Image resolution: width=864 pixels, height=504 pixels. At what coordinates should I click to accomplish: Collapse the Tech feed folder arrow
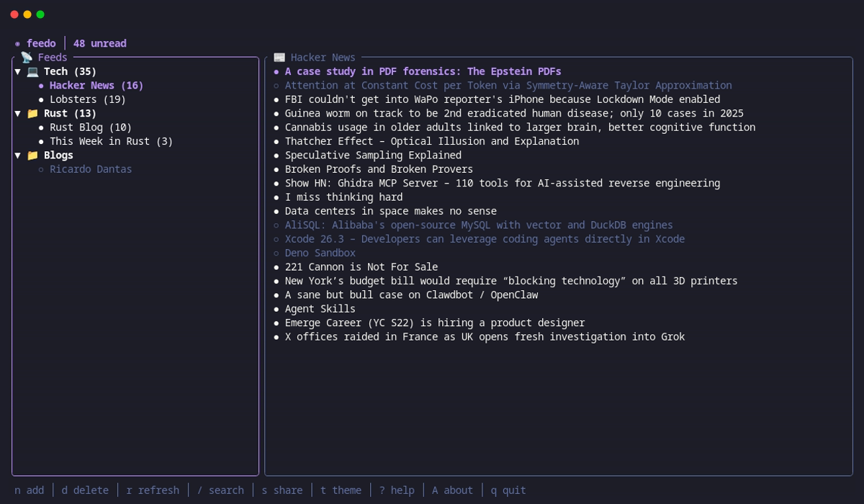pyautogui.click(x=17, y=71)
